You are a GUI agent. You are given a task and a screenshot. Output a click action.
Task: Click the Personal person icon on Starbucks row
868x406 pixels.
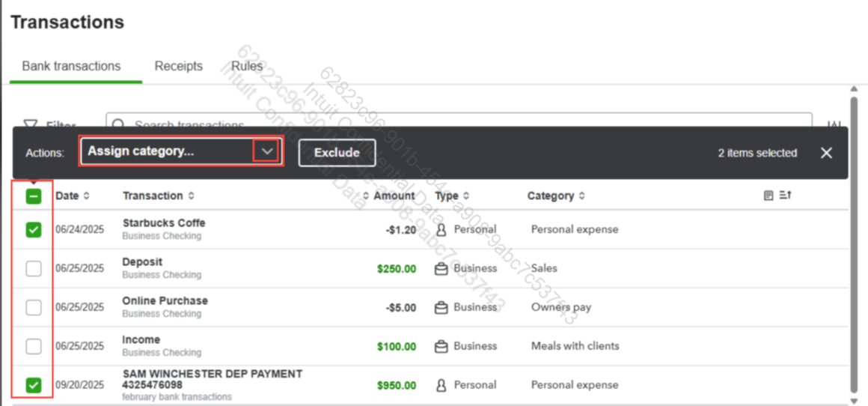[441, 229]
